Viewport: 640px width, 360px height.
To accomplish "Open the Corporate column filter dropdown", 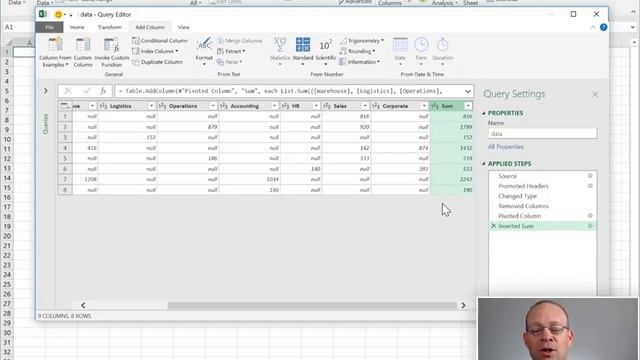I will [424, 106].
